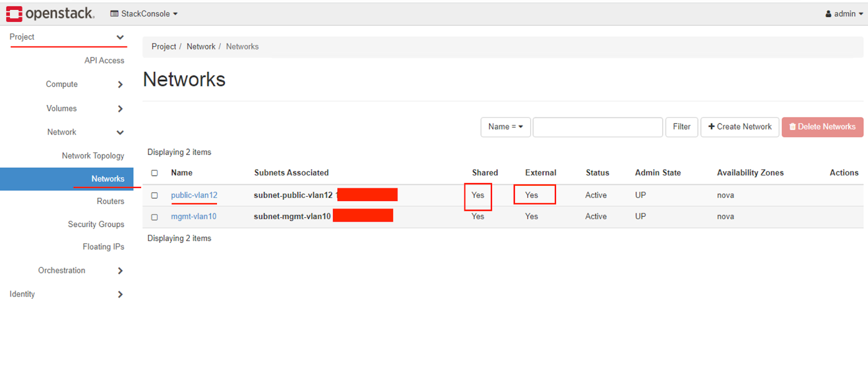This screenshot has height=365, width=868.
Task: Open the StackConsole project dropdown
Action: 144,14
